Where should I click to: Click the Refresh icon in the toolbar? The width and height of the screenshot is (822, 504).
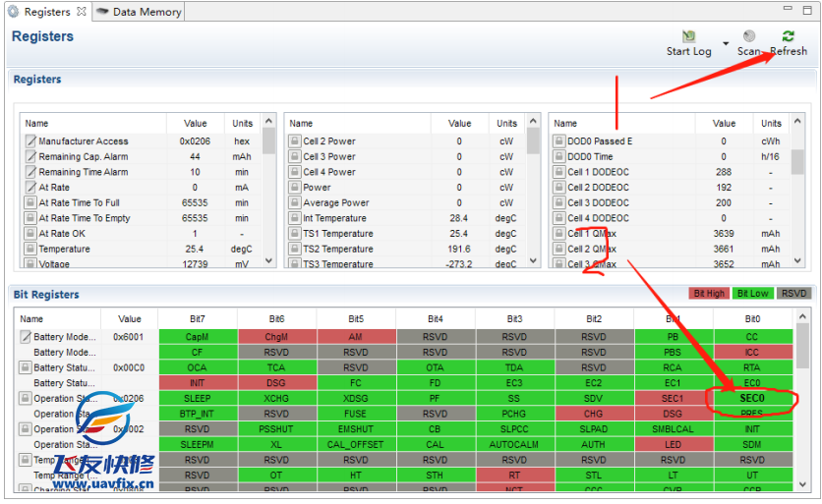[788, 36]
